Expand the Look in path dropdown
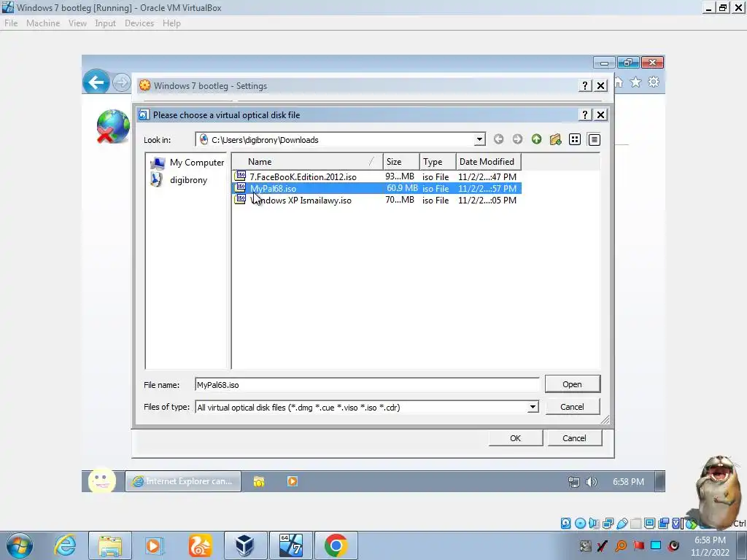The image size is (747, 560). pyautogui.click(x=479, y=139)
